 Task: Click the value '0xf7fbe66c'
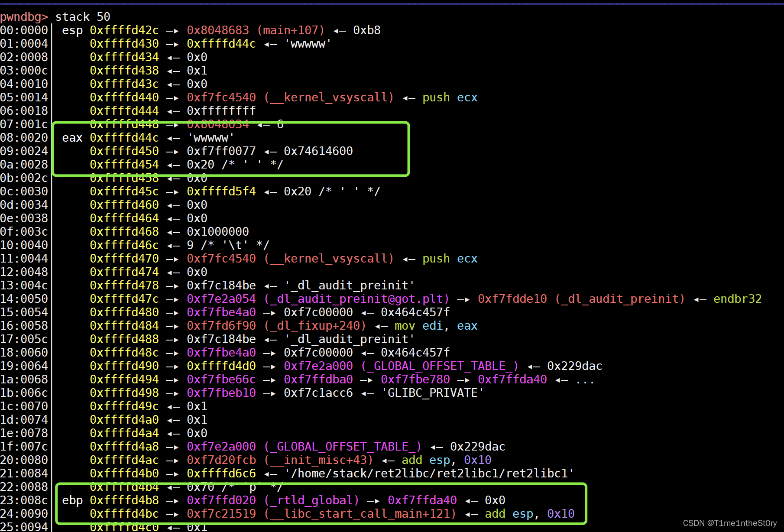pos(221,380)
